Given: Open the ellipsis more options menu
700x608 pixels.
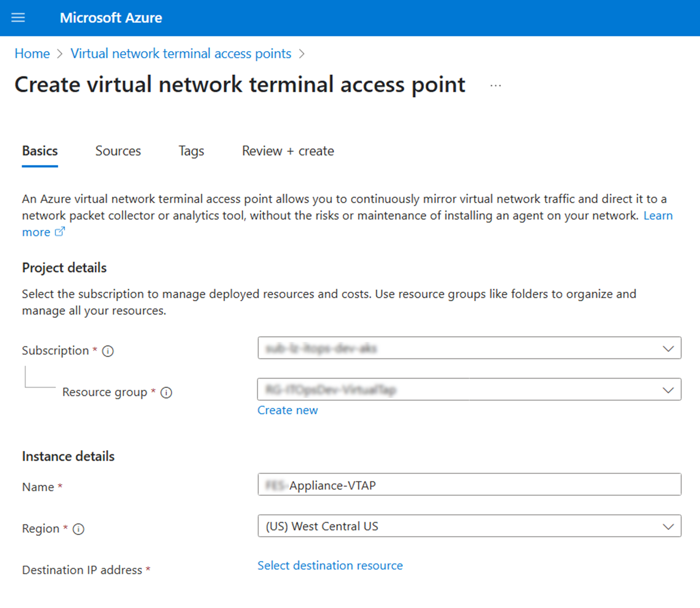Looking at the screenshot, I should (496, 86).
